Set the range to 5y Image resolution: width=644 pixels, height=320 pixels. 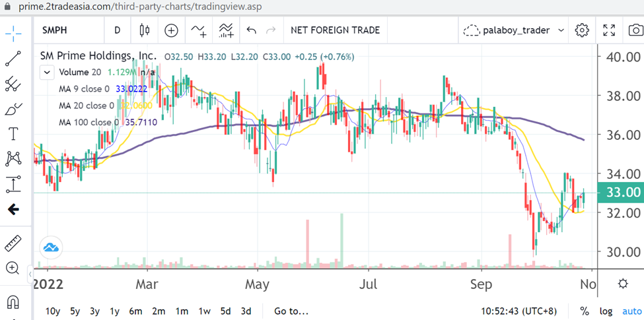coord(75,311)
